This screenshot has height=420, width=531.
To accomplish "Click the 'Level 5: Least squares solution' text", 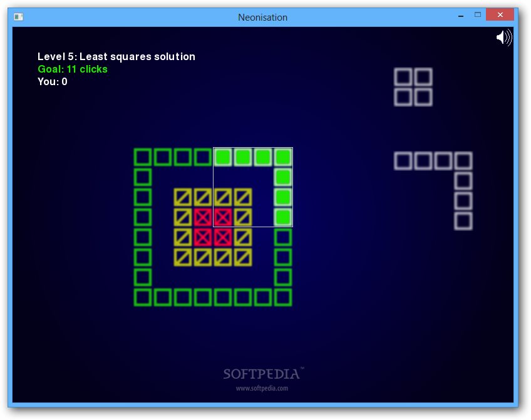I will (116, 56).
